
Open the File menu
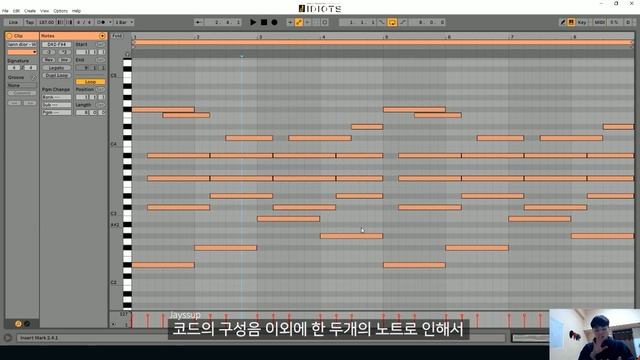coord(5,11)
